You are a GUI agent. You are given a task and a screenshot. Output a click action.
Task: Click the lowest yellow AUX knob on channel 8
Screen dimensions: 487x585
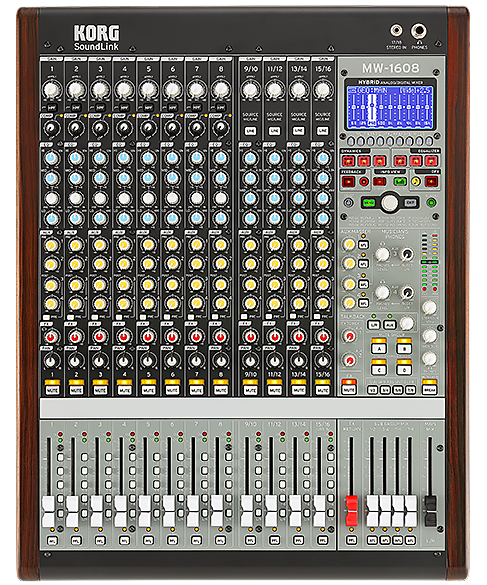point(221,303)
